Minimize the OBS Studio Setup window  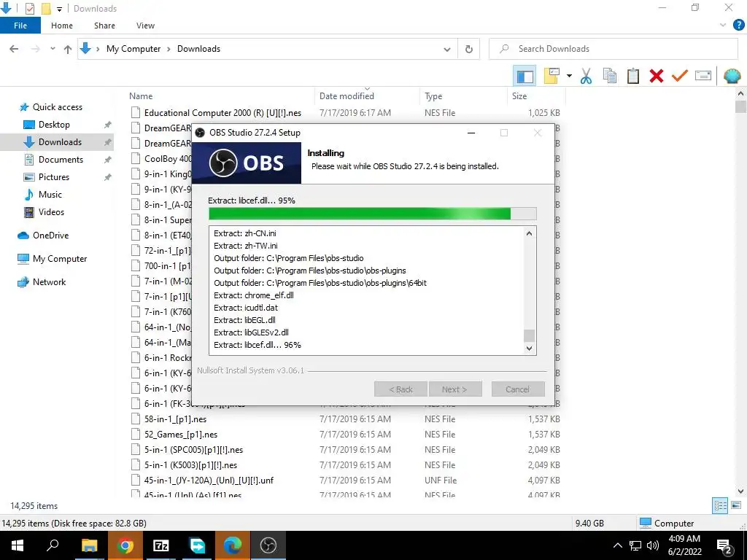[471, 133]
